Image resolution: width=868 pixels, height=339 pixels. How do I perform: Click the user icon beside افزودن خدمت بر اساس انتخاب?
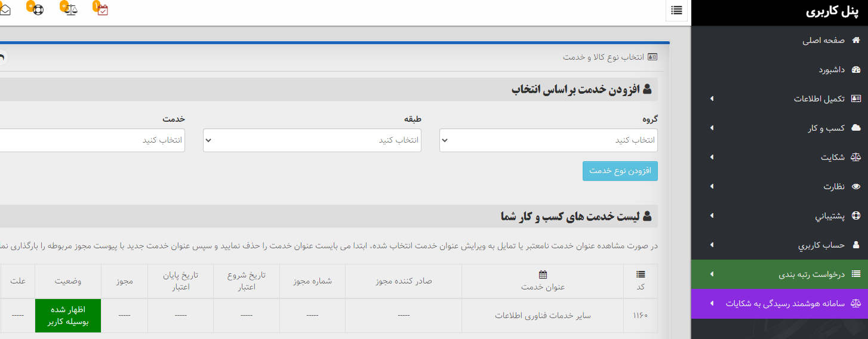(647, 90)
